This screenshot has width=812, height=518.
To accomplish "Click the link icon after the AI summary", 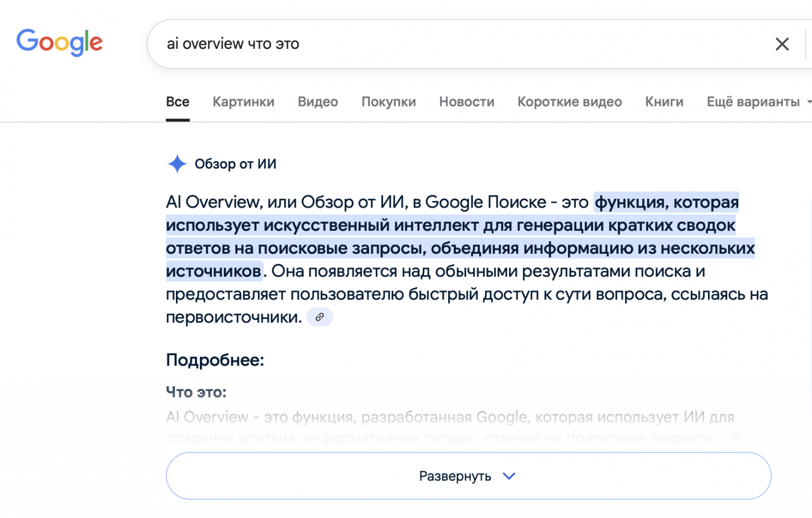I will coord(320,317).
